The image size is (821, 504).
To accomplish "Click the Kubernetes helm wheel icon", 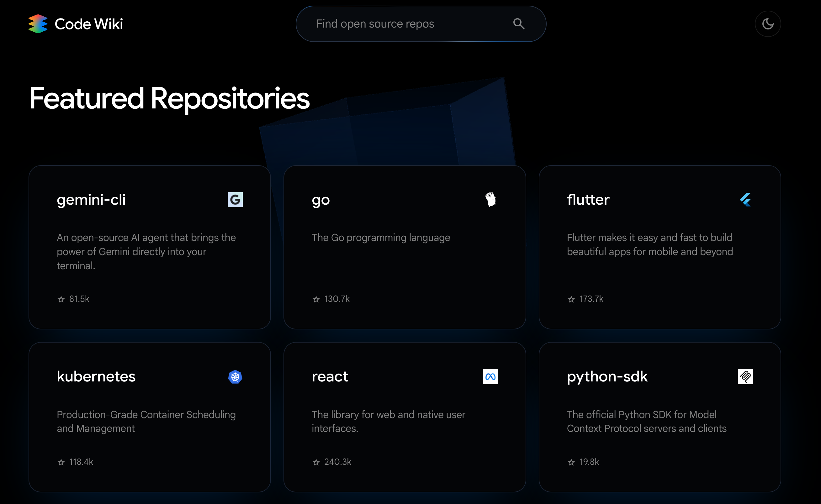I will click(x=235, y=377).
